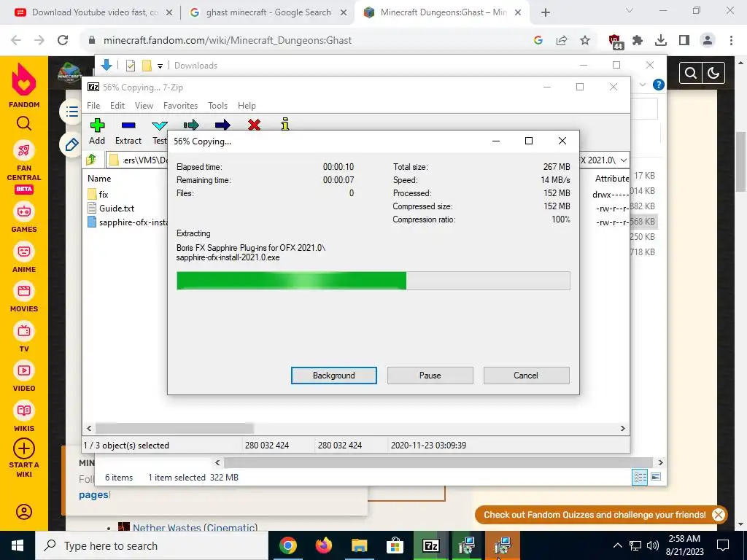The image size is (747, 560).
Task: Click the 7-Zip red Delete icon
Action: point(255,125)
